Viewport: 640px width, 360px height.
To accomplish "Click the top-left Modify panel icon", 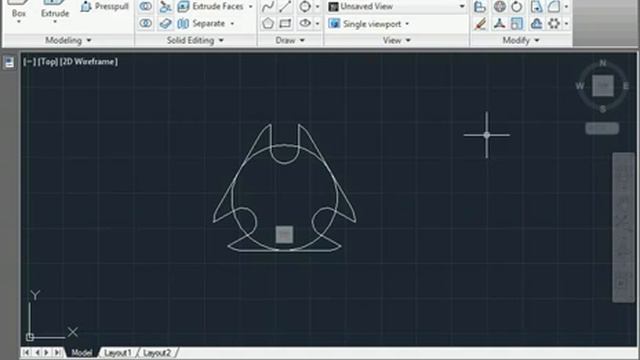I will point(480,7).
